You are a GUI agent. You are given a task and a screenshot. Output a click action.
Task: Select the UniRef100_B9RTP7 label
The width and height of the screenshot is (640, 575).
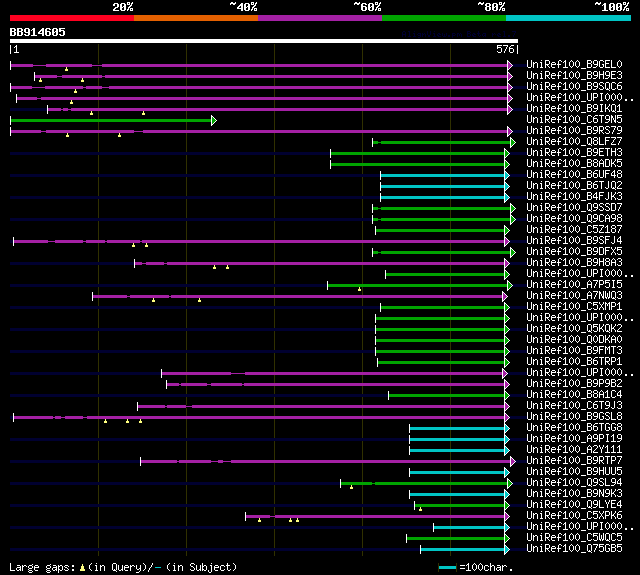pos(574,461)
